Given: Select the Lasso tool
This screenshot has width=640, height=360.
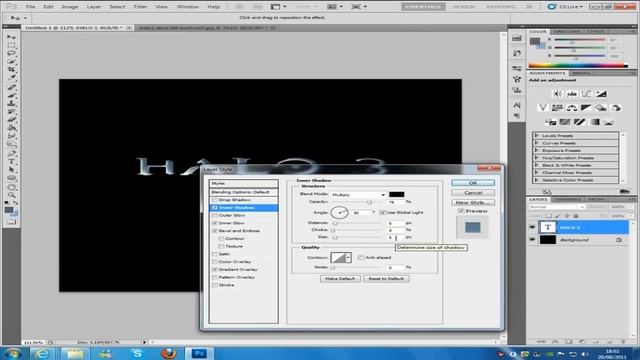Looking at the screenshot, I should (11, 53).
